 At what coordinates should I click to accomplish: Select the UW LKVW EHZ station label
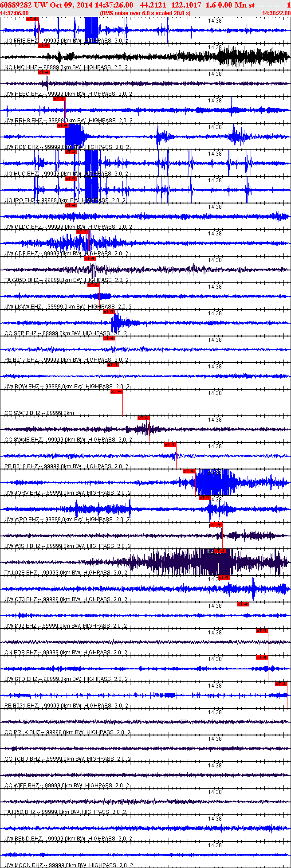tap(68, 307)
